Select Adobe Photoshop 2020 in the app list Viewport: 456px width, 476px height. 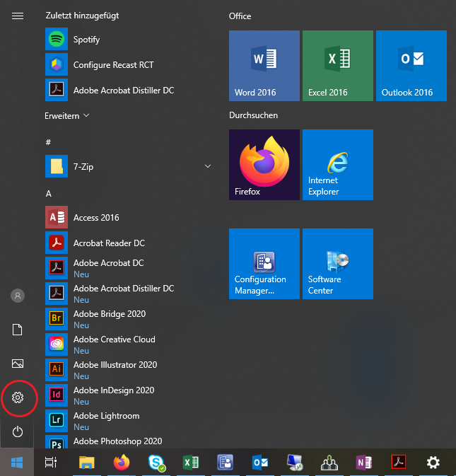[x=117, y=441]
